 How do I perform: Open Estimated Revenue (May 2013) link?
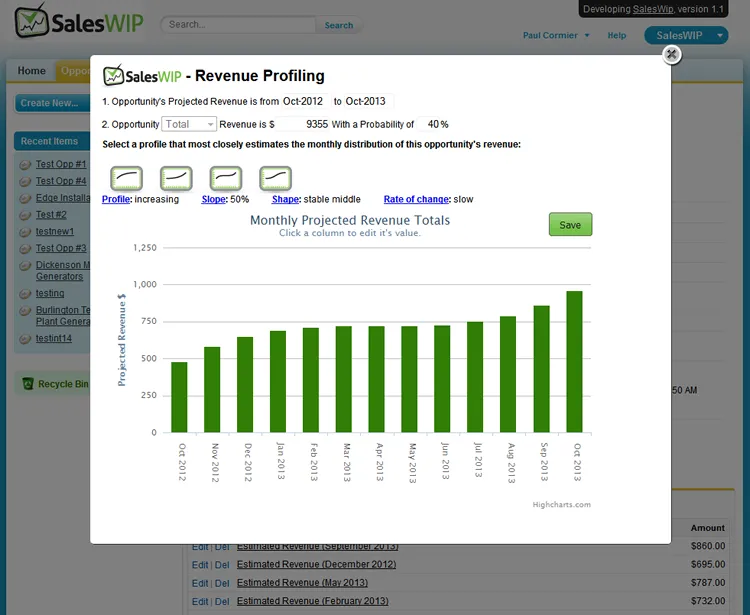click(302, 583)
